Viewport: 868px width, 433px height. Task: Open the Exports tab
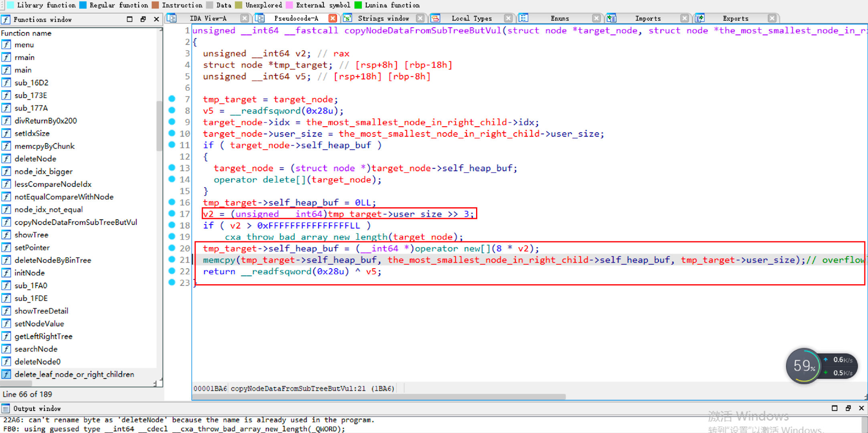735,18
